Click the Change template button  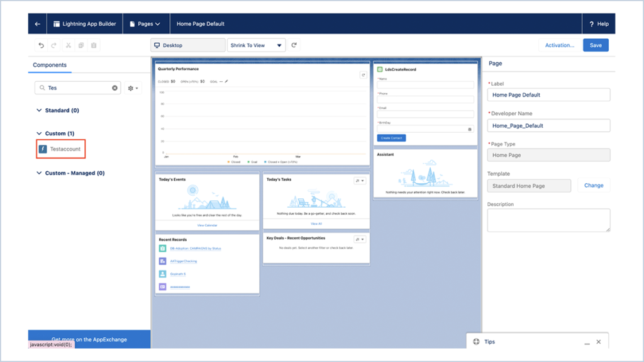[594, 186]
